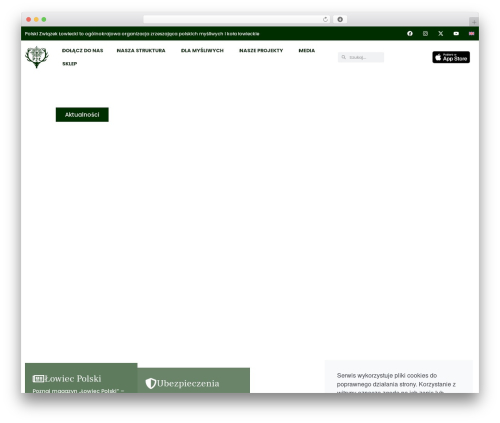Open the NASZA STRUKTURA menu

coord(141,50)
